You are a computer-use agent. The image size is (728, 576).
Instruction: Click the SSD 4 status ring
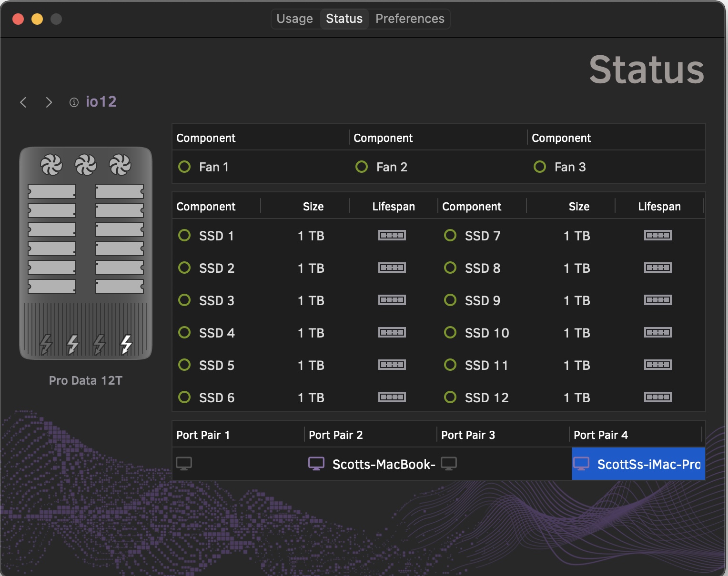(x=184, y=332)
